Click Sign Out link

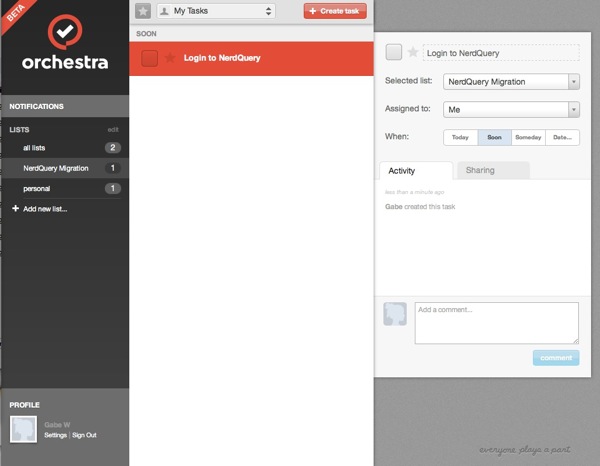point(84,435)
